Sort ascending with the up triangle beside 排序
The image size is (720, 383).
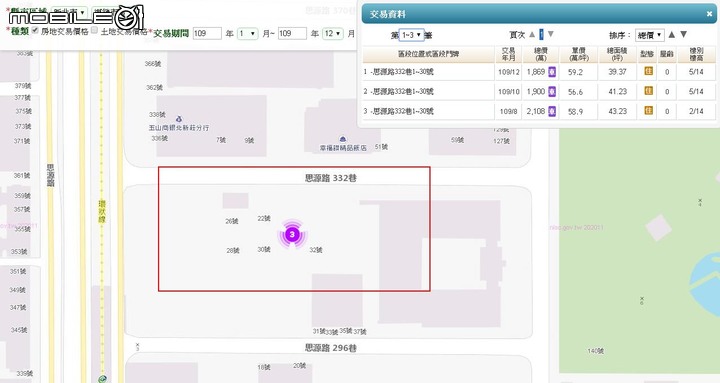click(671, 34)
